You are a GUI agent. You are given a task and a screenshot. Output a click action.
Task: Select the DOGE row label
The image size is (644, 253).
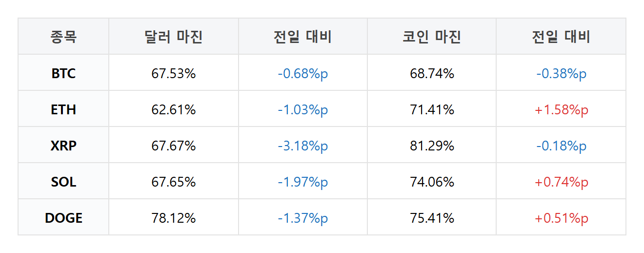tap(63, 218)
